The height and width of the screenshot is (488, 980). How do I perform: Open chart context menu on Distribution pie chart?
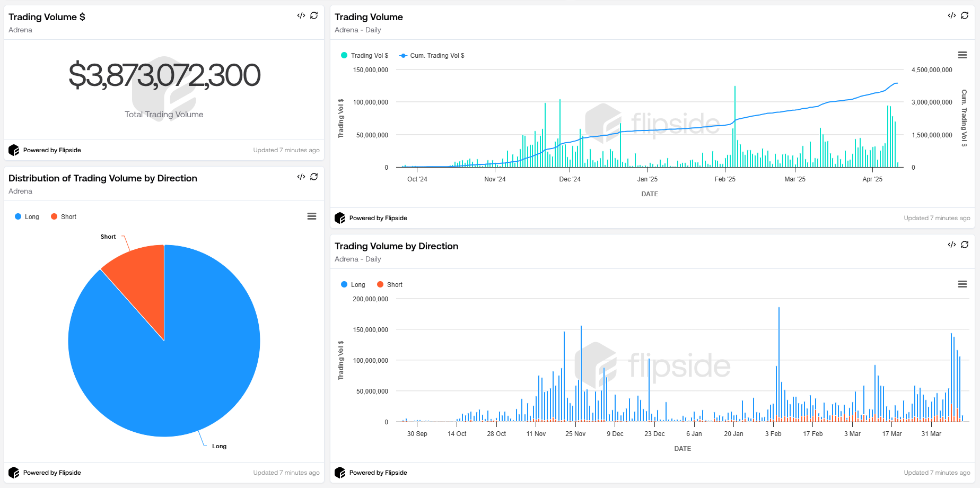click(312, 216)
